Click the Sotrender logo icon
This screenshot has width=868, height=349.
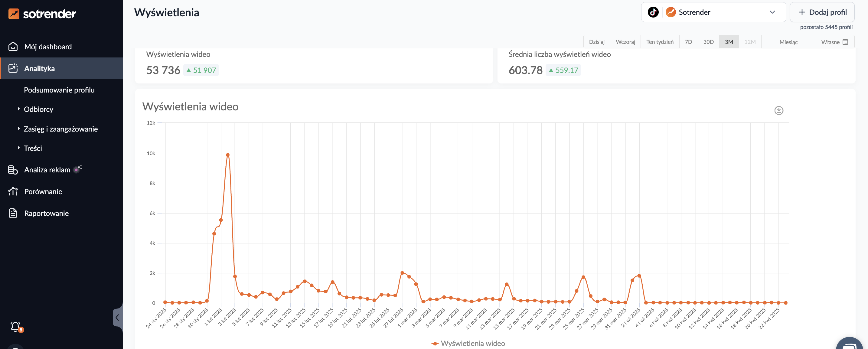(14, 14)
